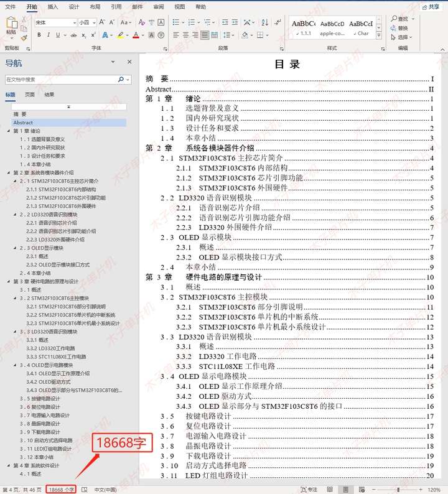Toggle Subscript formatting
The width and height of the screenshot is (448, 494).
(83, 35)
